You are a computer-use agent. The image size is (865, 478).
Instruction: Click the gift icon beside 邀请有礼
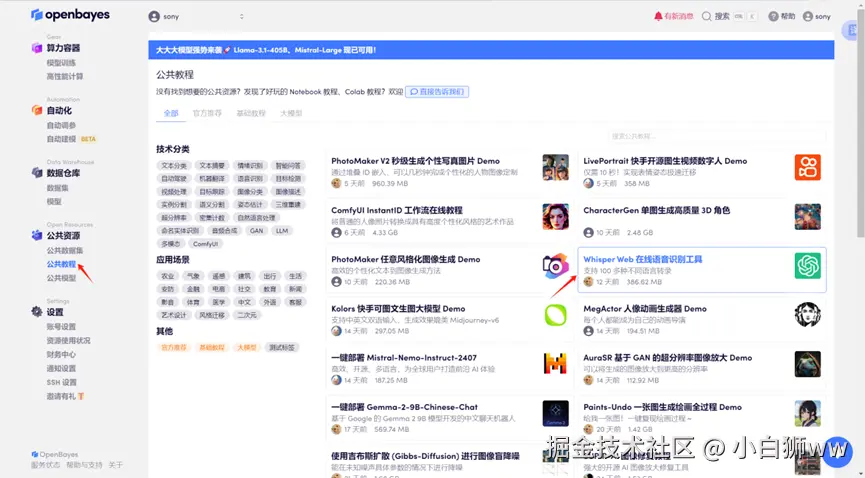(81, 396)
